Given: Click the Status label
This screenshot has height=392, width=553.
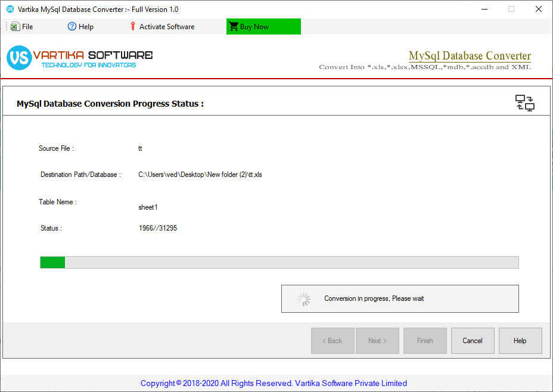Looking at the screenshot, I should click(x=51, y=228).
